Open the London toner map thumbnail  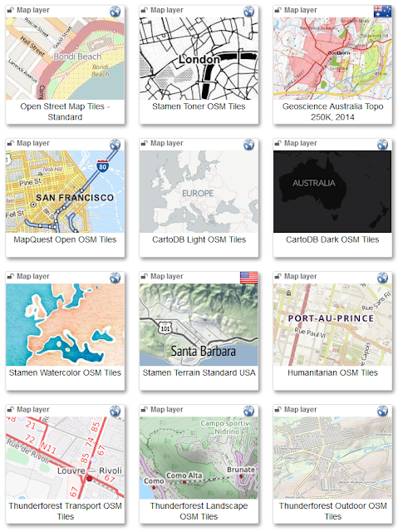(199, 58)
